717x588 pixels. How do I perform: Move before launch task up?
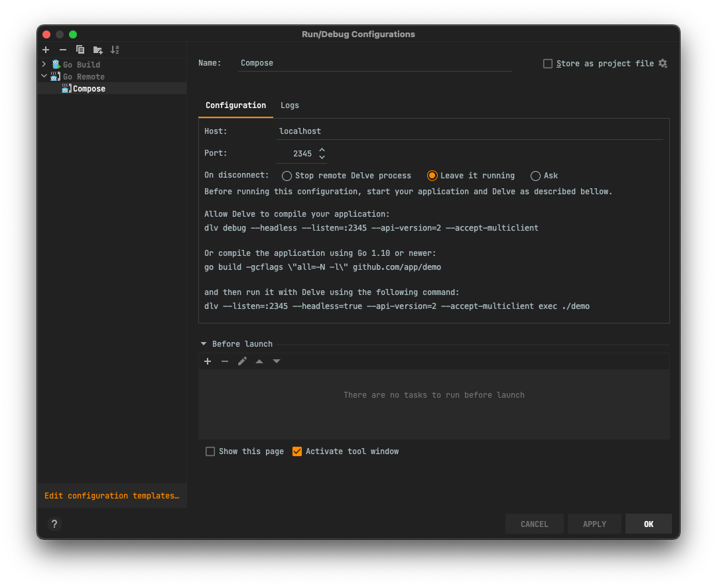[259, 361]
